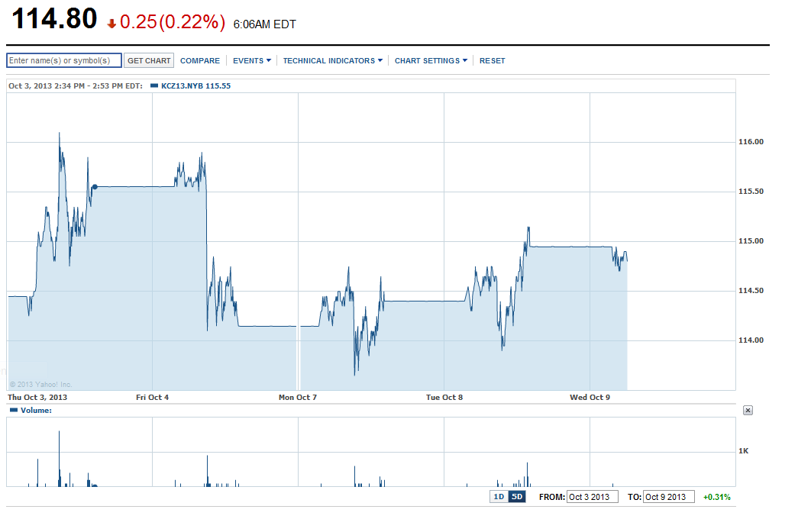This screenshot has width=811, height=532.
Task: Switch to the 1D range view
Action: tap(499, 497)
